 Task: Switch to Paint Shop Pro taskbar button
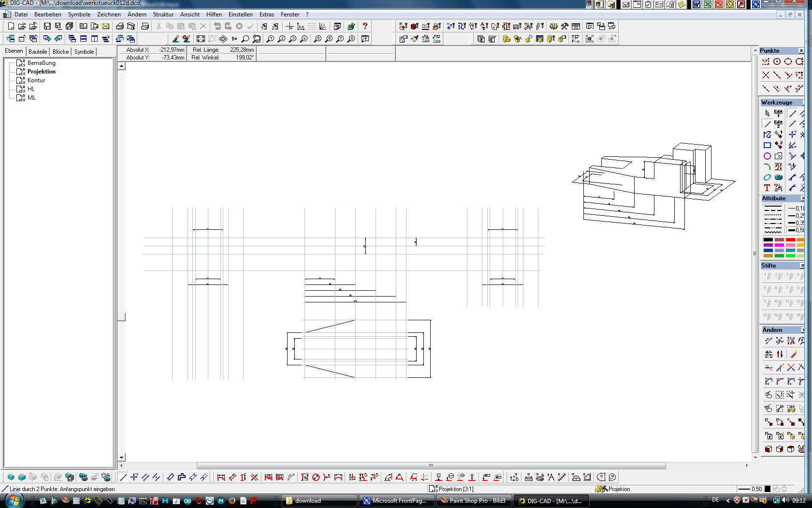[x=474, y=501]
